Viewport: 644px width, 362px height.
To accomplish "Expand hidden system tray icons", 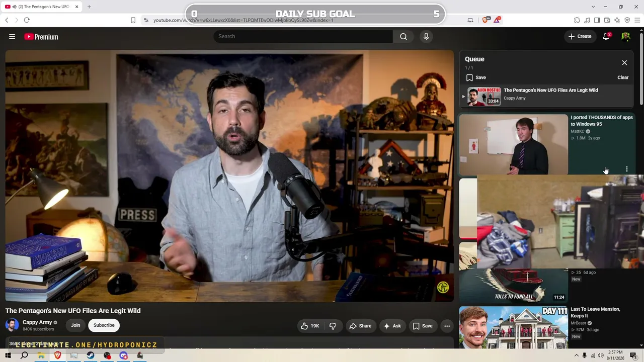I will coord(577,355).
